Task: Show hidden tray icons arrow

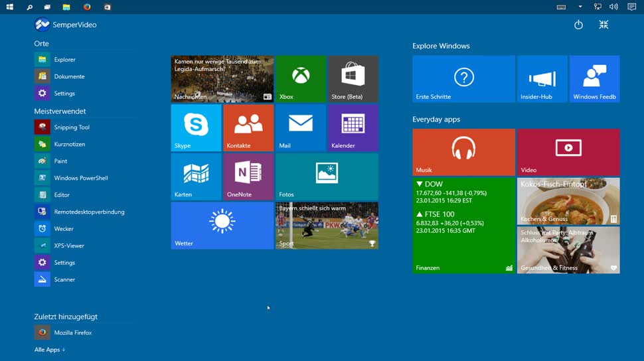Action: [580, 7]
